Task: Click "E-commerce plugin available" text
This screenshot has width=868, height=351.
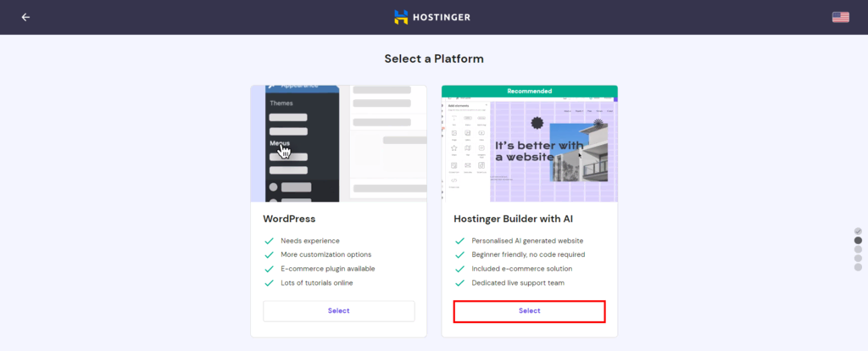Action: [x=328, y=269]
